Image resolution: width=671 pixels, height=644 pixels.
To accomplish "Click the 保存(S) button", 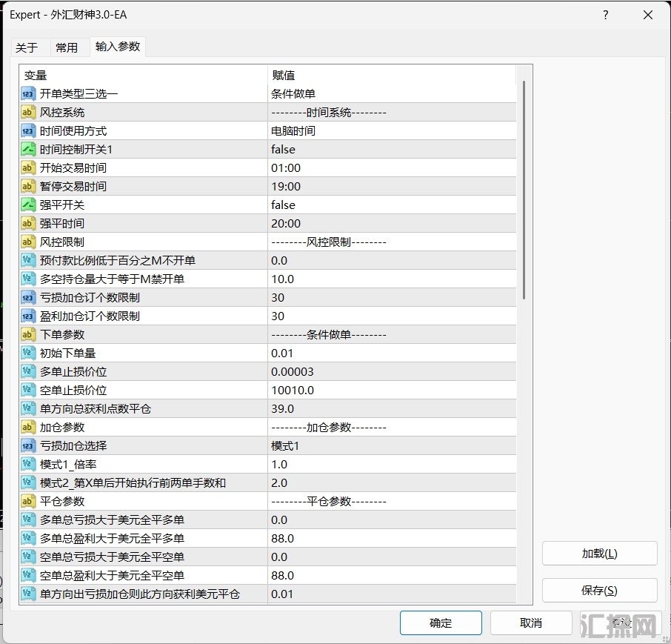I will (x=599, y=591).
